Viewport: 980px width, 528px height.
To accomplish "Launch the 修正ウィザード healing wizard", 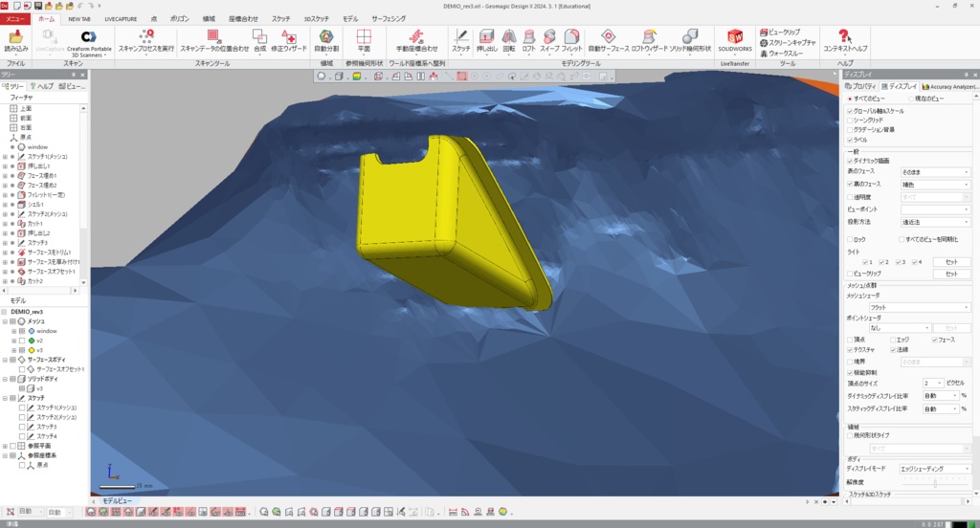I will pyautogui.click(x=289, y=40).
